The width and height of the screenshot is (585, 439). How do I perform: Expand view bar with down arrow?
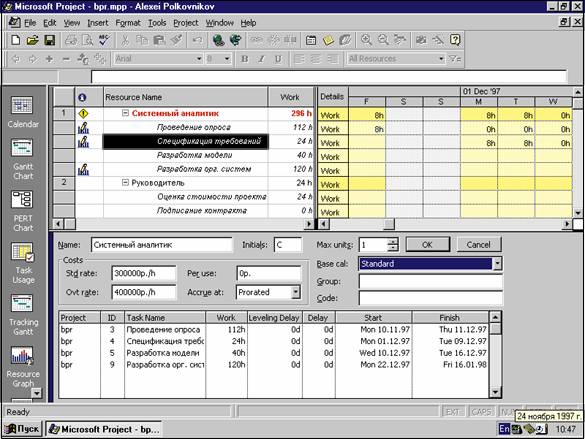tap(36, 393)
